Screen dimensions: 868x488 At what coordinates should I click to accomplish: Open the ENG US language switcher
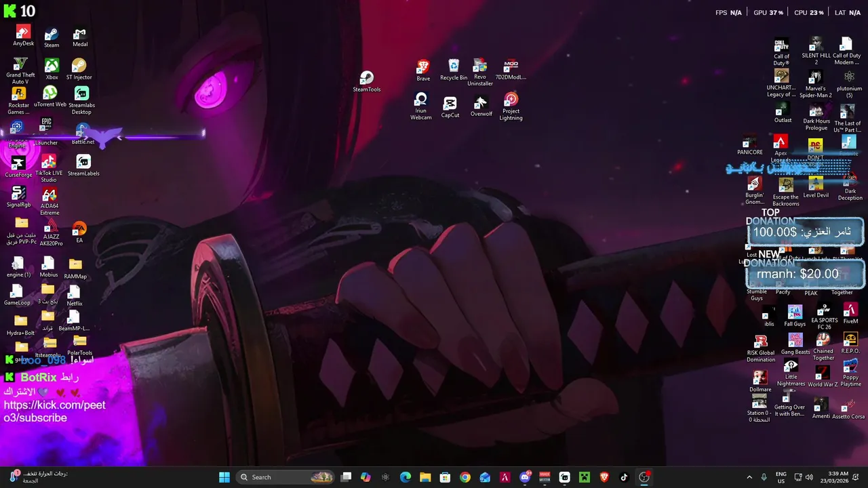click(x=781, y=477)
